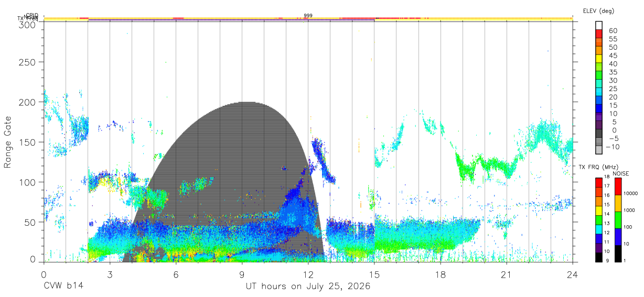
Task: Click the blue segment of NOISE bar
Action: pos(617,237)
